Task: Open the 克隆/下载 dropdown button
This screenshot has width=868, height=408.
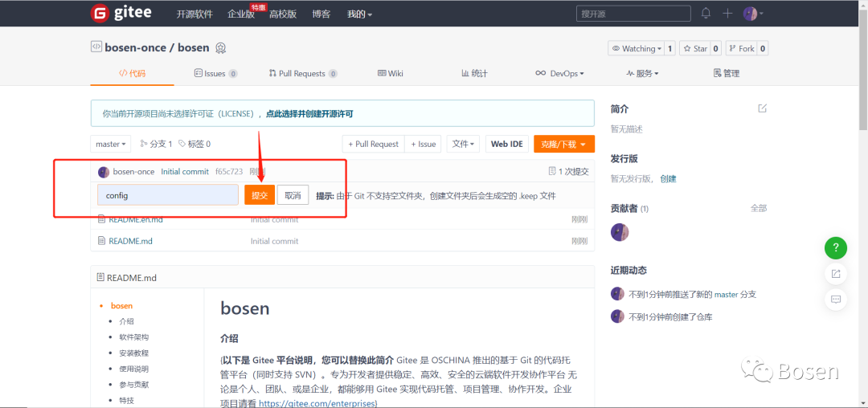Action: point(564,144)
